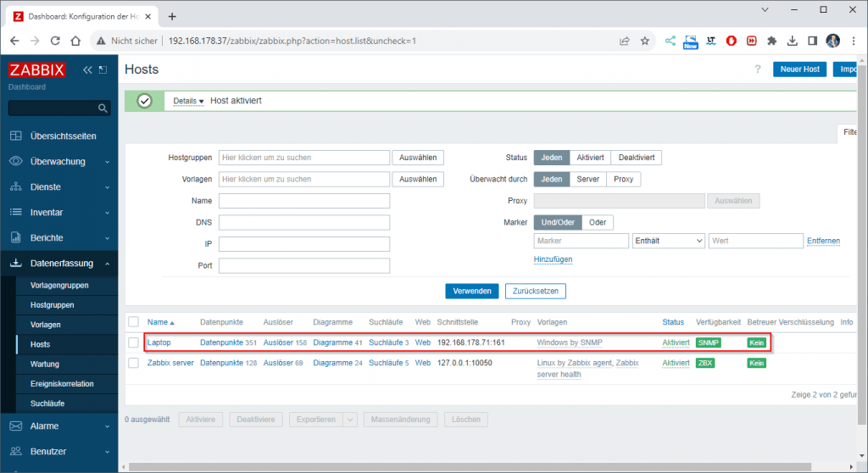
Task: Expand the Inventar menu
Action: [x=59, y=213]
